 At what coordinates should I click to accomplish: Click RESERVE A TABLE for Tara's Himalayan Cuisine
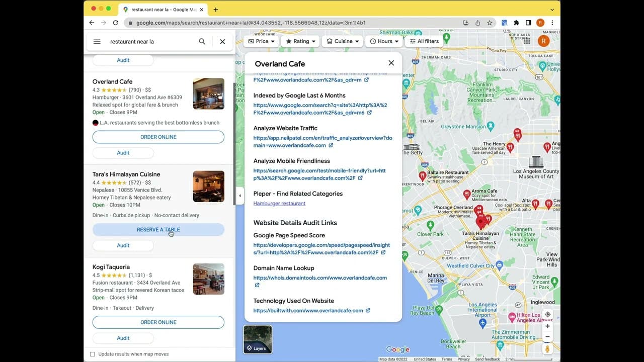(158, 230)
